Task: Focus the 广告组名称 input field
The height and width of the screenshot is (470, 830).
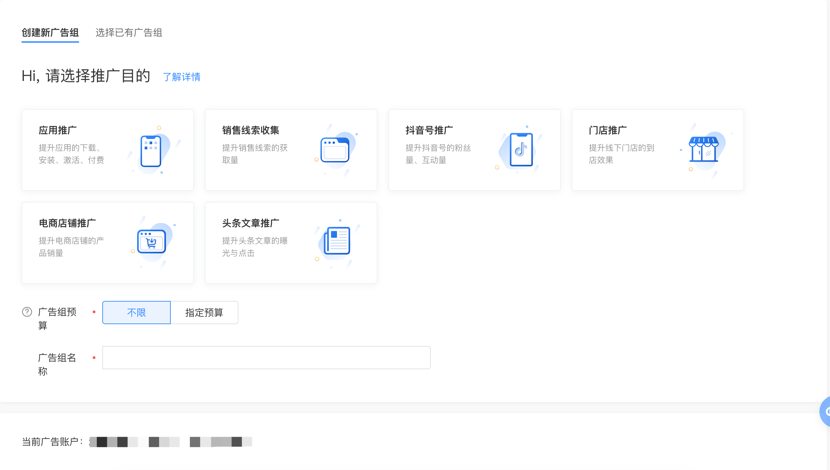Action: point(266,358)
